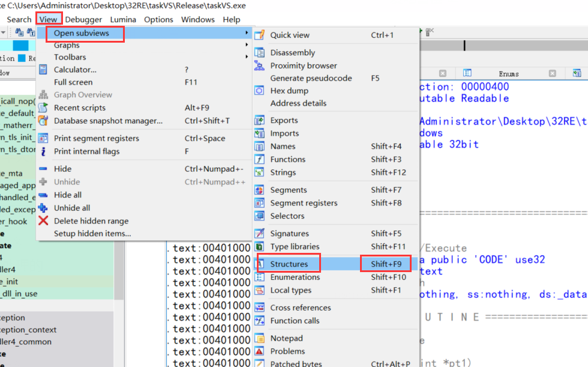The height and width of the screenshot is (367, 588).
Task: Click the '00000400' value in the listing
Action: (x=485, y=86)
